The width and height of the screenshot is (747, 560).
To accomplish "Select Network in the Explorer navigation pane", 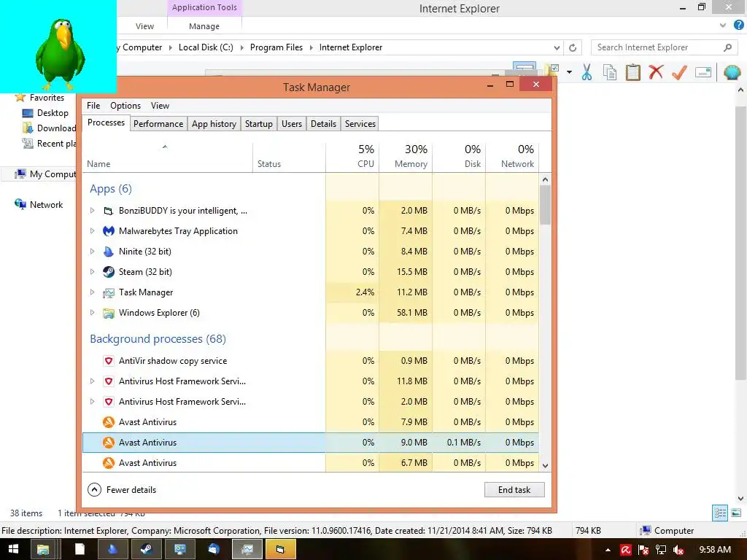I will (x=46, y=205).
